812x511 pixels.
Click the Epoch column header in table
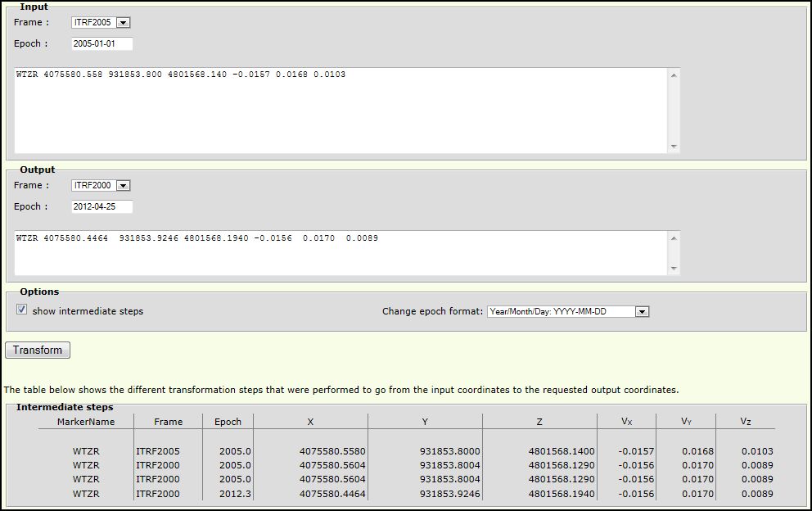(x=228, y=422)
